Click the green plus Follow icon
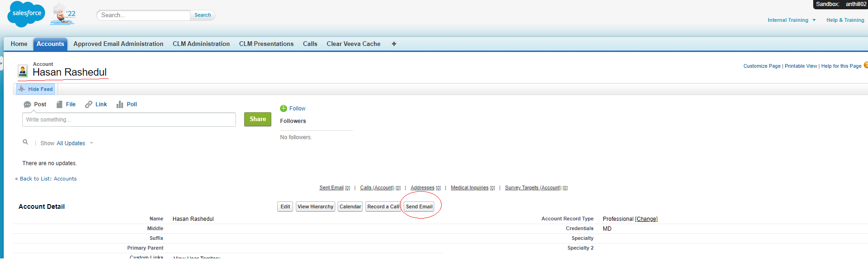Image resolution: width=868 pixels, height=277 pixels. point(283,109)
